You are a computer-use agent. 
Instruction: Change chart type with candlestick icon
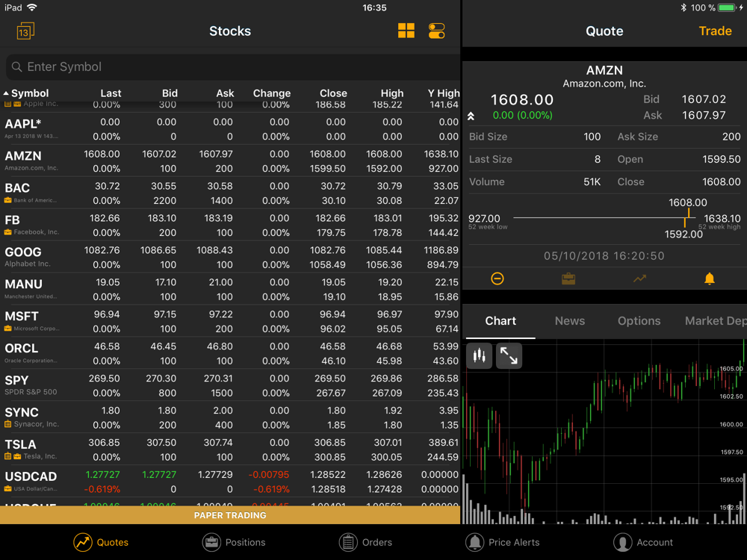click(480, 355)
